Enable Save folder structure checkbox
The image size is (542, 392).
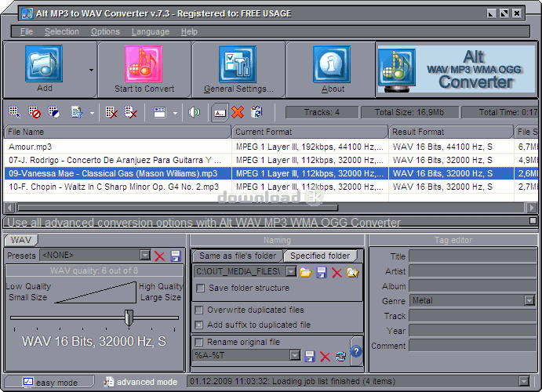click(x=201, y=288)
